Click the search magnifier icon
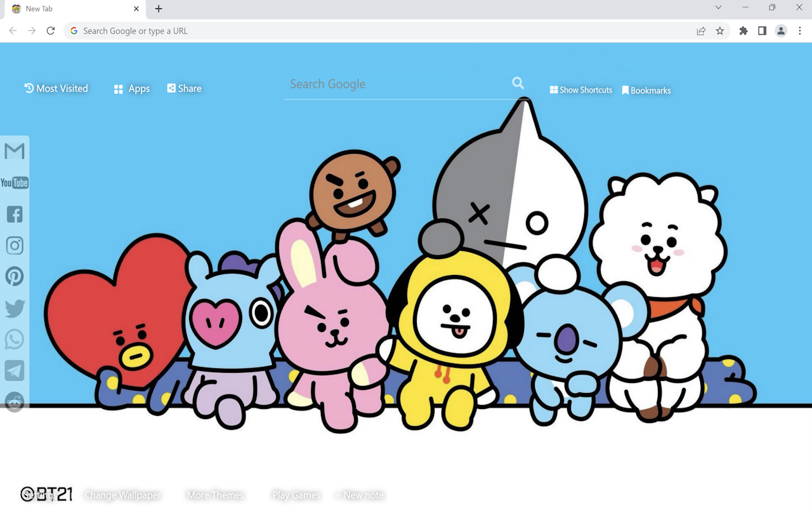 518,83
